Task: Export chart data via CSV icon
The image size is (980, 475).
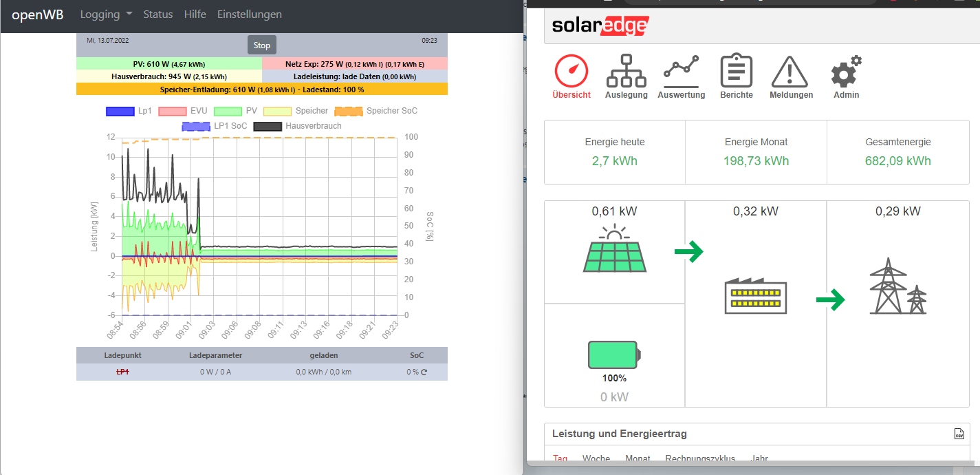Action: coord(959,434)
